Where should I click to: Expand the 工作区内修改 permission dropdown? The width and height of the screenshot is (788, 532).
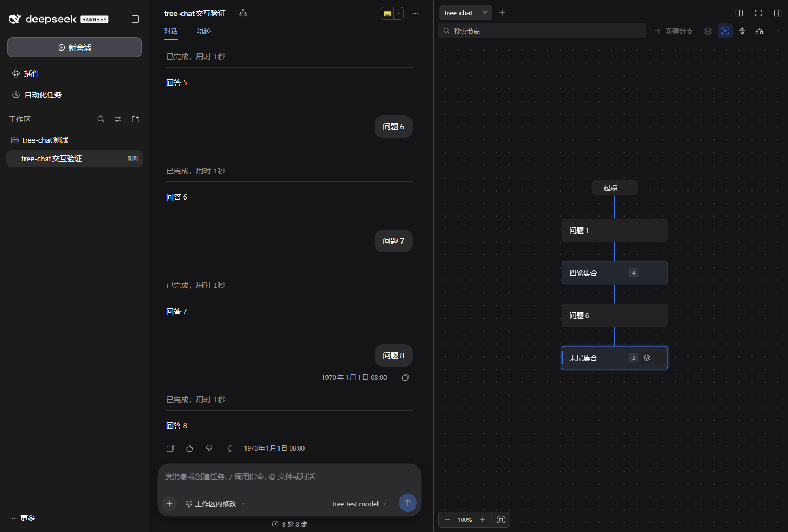pyautogui.click(x=215, y=504)
